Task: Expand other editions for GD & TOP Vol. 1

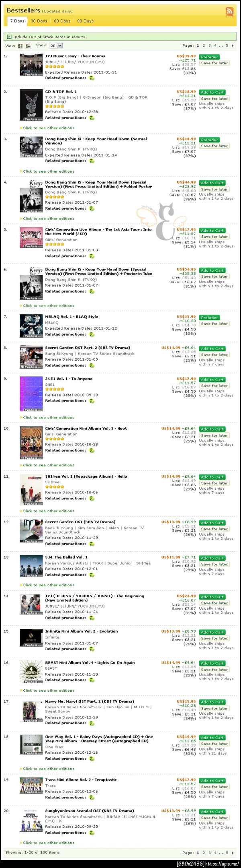Action: (48, 128)
